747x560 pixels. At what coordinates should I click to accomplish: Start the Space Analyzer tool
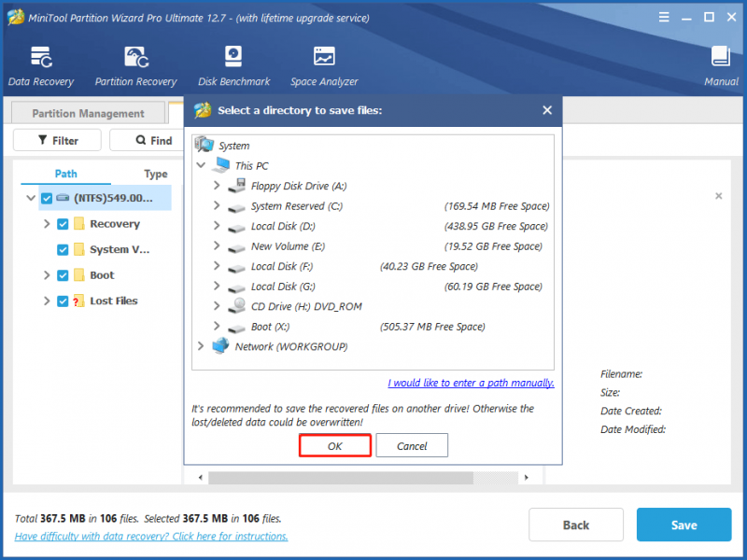[x=324, y=66]
